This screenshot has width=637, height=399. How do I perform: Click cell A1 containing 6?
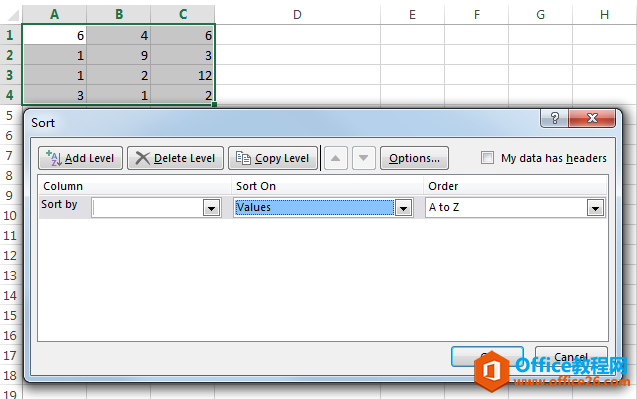point(54,35)
